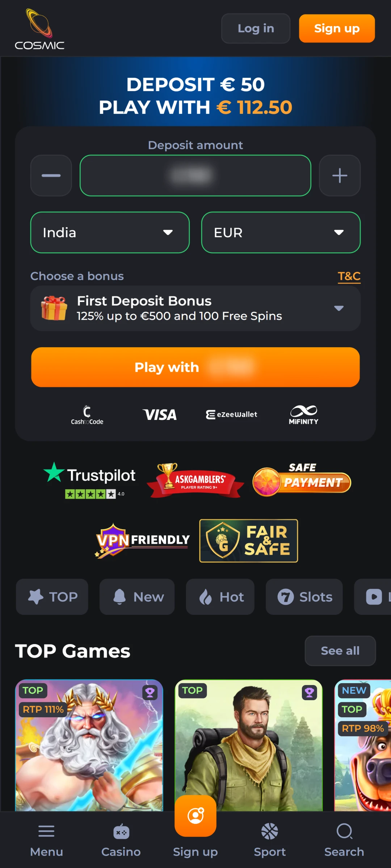This screenshot has width=391, height=868.
Task: Click the deposit amount input field
Action: [195, 175]
